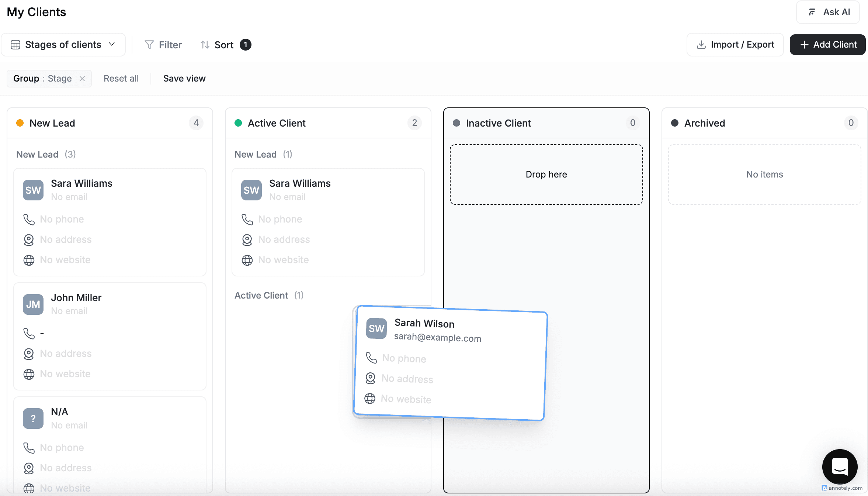Screen dimensions: 868x496
Task: Open the chat support bubble icon
Action: click(x=840, y=466)
